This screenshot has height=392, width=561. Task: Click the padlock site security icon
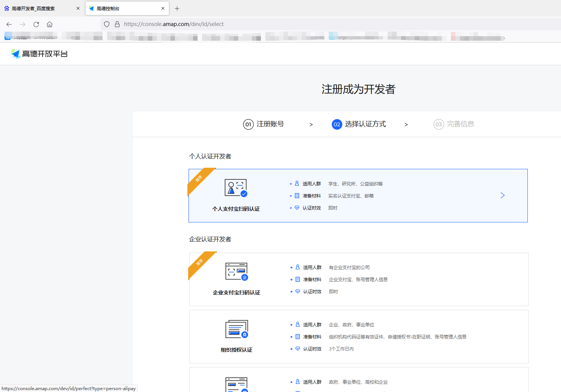pos(117,24)
